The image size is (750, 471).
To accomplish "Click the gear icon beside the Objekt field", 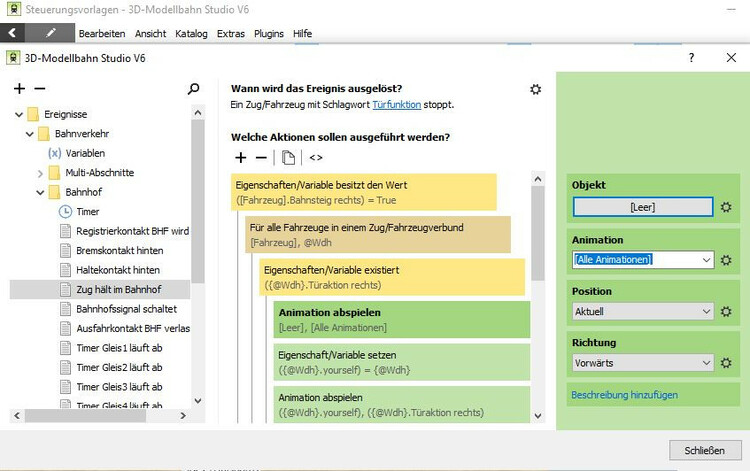I will point(727,207).
